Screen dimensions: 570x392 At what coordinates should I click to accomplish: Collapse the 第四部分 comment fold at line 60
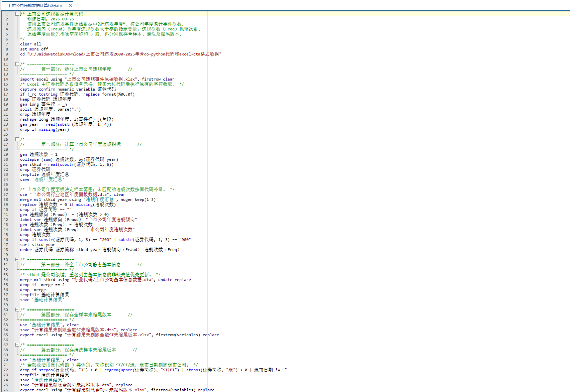[x=17, y=309]
